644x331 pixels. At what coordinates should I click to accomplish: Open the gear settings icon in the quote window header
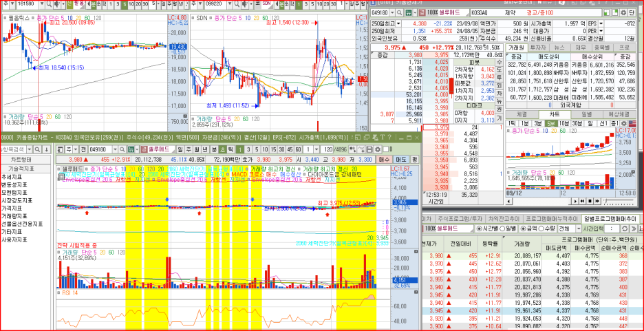tap(623, 12)
